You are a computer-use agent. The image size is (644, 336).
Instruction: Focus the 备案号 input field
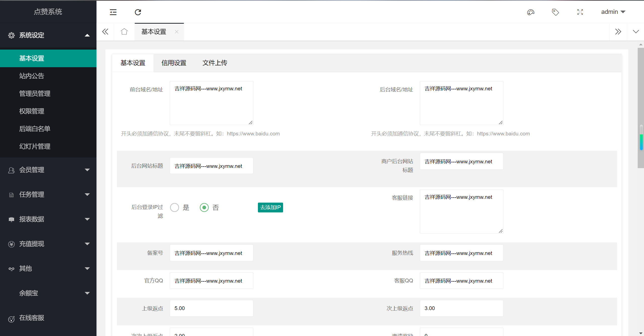click(x=212, y=253)
